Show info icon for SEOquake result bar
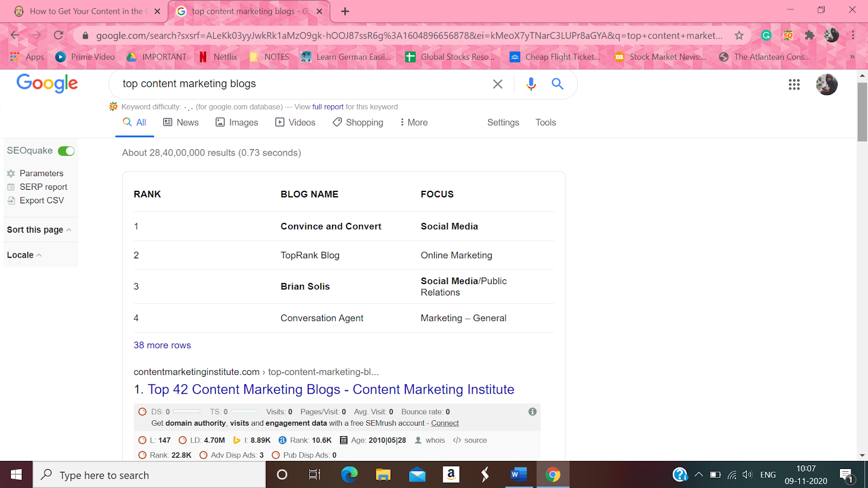The image size is (868, 488). (x=533, y=412)
